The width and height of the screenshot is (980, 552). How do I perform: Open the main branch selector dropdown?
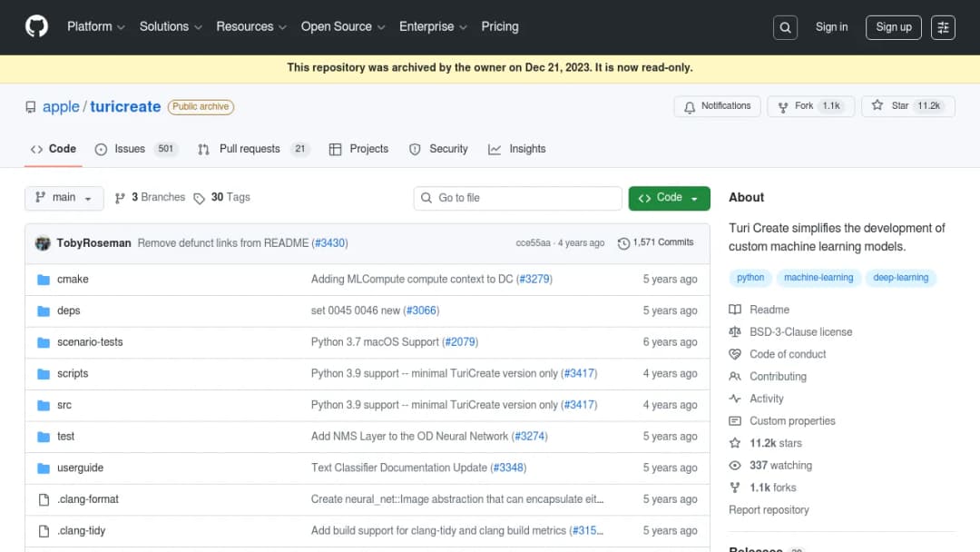click(64, 198)
